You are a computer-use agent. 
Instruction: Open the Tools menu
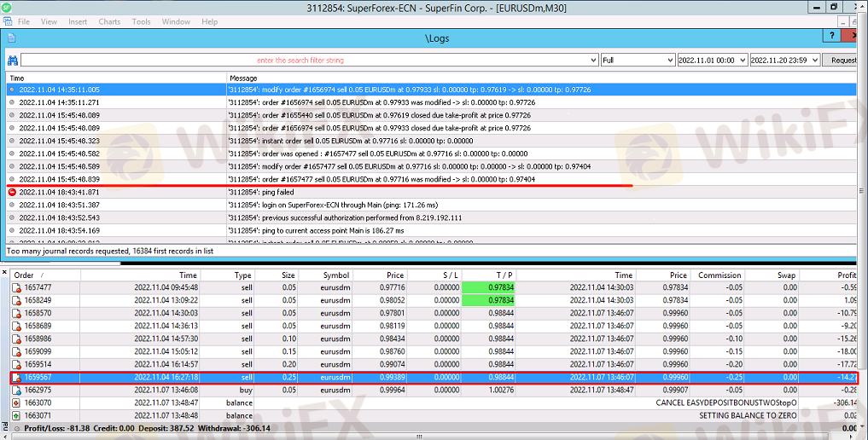pyautogui.click(x=141, y=21)
